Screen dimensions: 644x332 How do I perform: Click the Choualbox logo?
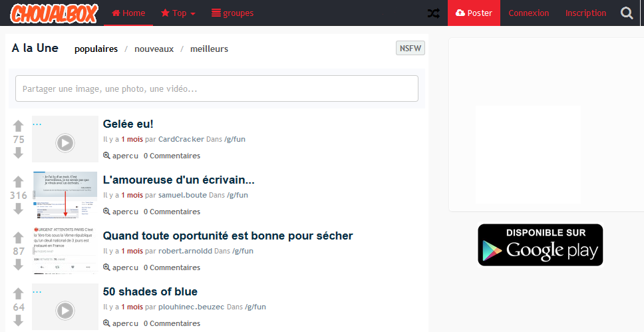[55, 13]
